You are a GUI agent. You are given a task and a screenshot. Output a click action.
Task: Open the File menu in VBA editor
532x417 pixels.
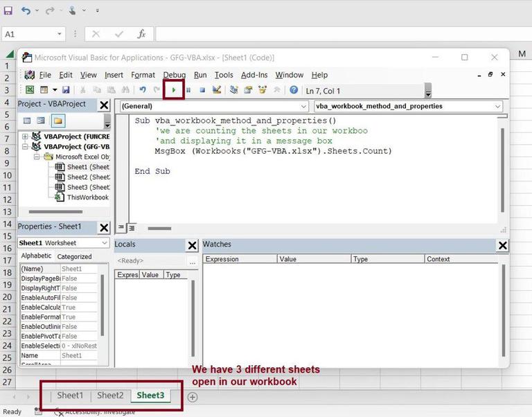pos(45,75)
